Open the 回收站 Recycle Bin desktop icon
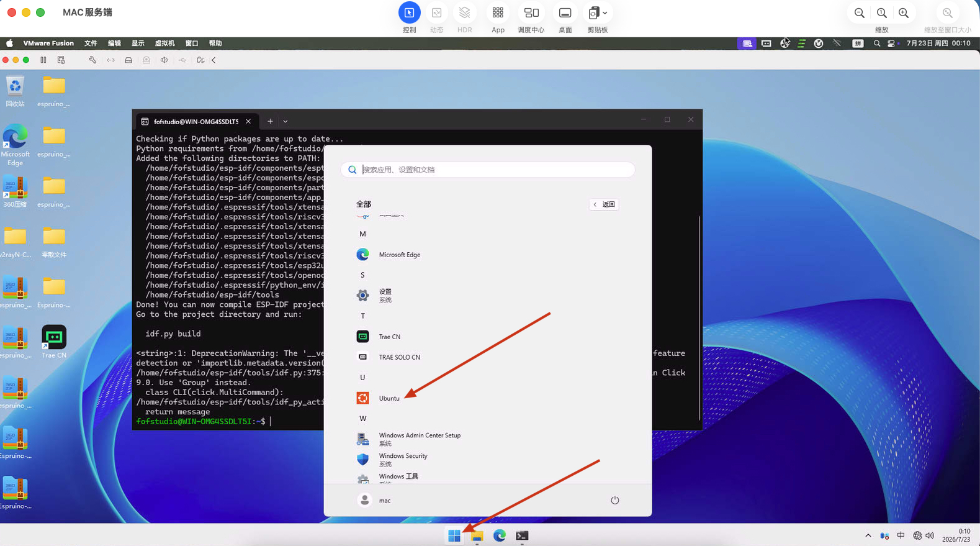Viewport: 980px width, 546px height. pos(15,91)
